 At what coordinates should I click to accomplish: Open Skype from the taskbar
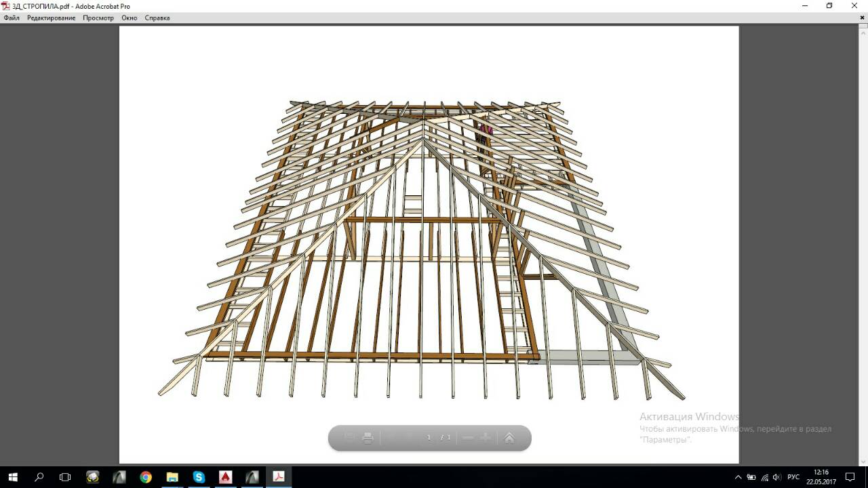199,477
